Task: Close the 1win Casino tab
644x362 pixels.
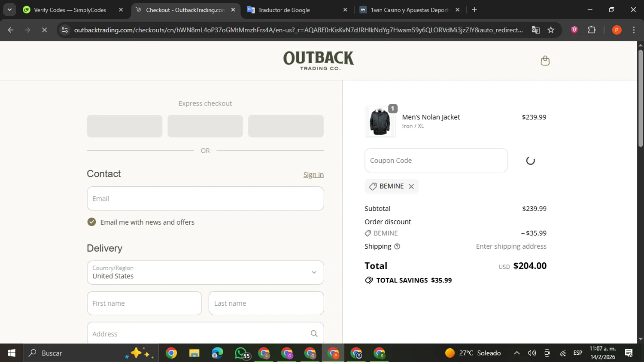Action: pyautogui.click(x=458, y=9)
